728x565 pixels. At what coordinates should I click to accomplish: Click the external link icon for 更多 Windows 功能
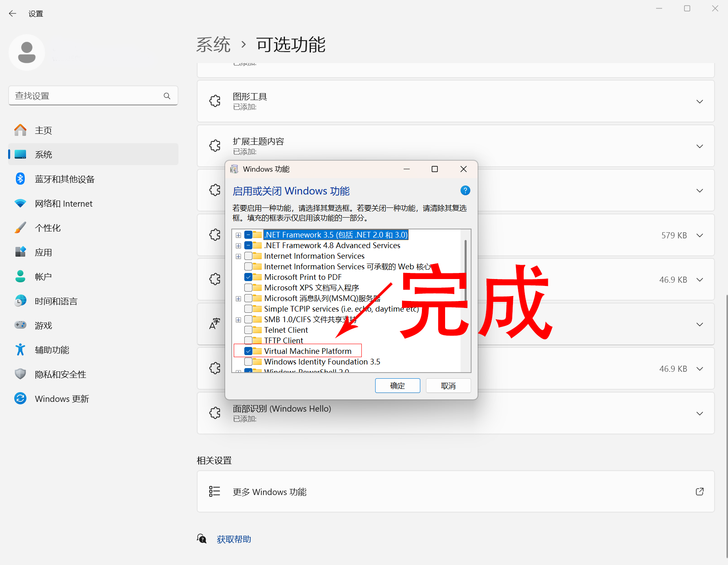700,491
